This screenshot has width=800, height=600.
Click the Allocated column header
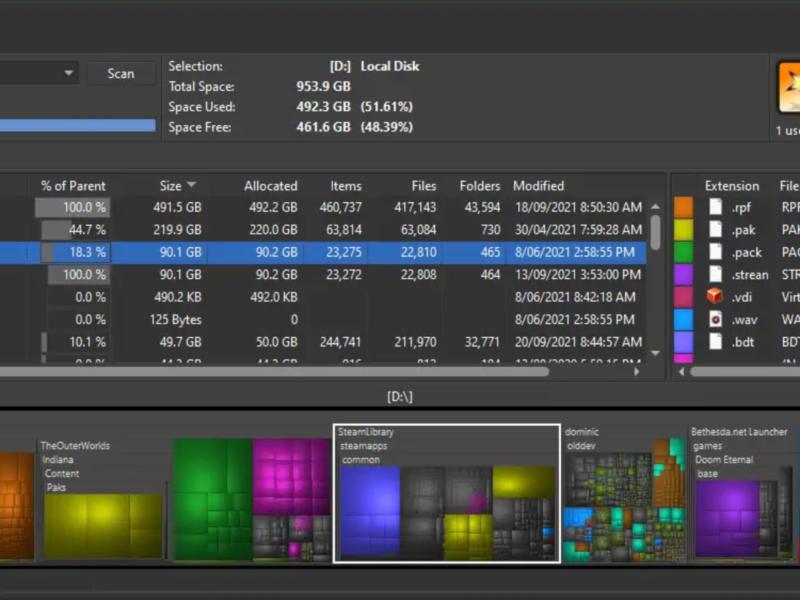pyautogui.click(x=270, y=185)
